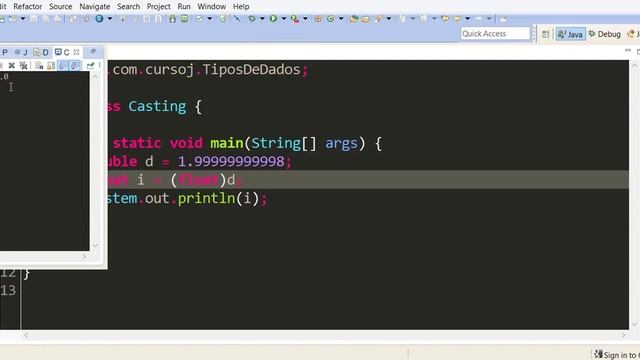Close the C console tab

pos(76,52)
